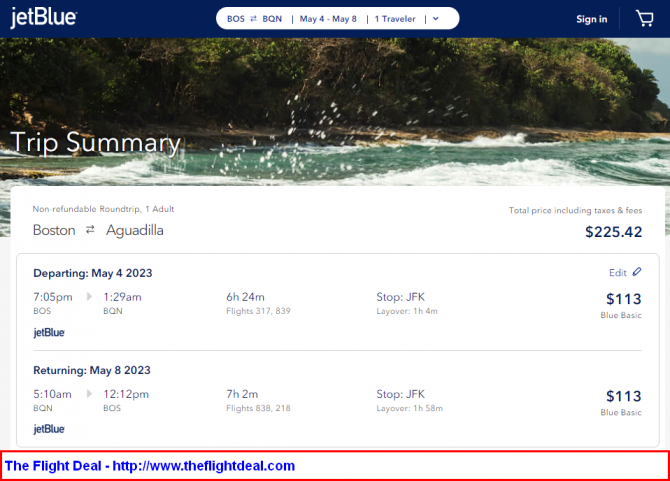Click the May 4 - May 8 dates
670x481 pixels.
pyautogui.click(x=328, y=19)
